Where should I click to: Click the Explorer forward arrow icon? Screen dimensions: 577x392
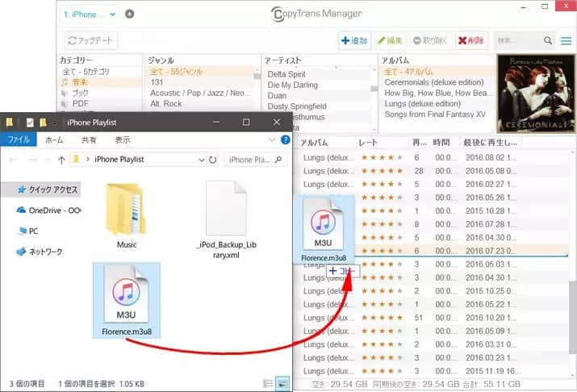[x=33, y=160]
